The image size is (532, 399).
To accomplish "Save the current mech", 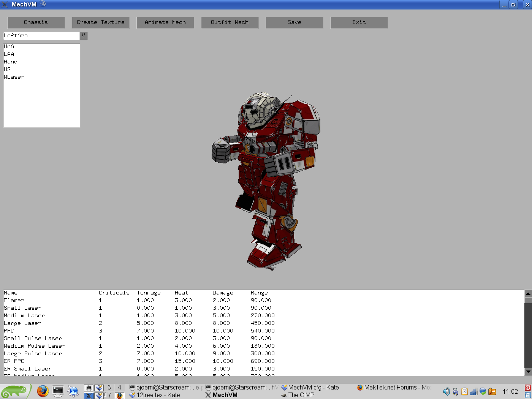I will 294,22.
